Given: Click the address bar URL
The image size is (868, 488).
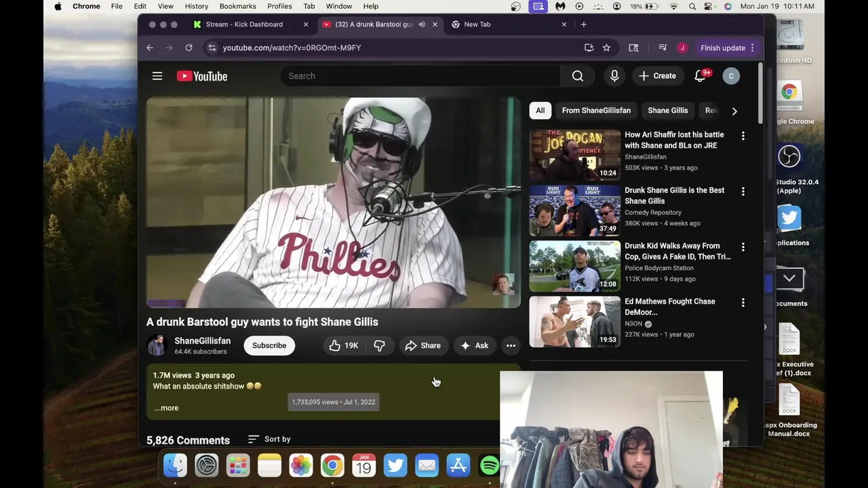Looking at the screenshot, I should coord(292,47).
